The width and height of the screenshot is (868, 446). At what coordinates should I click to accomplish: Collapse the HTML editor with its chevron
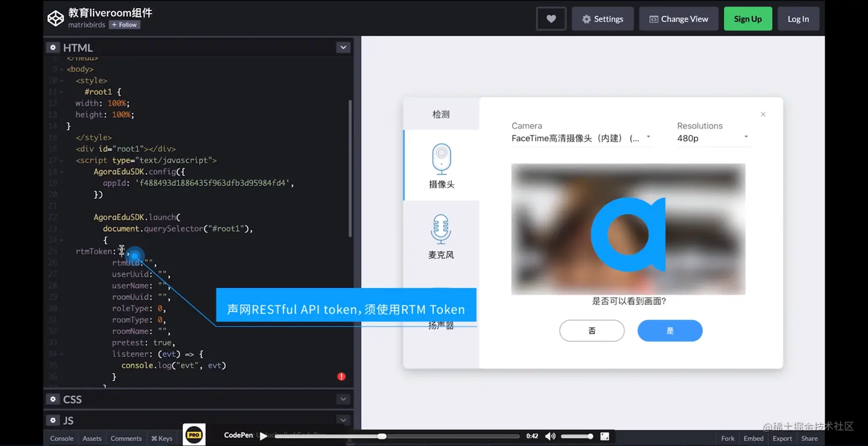(x=343, y=47)
